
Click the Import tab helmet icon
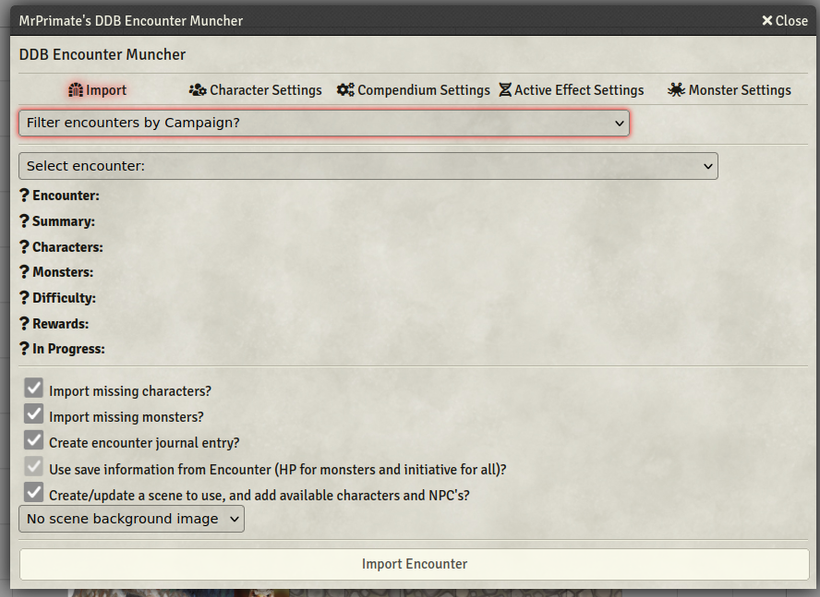point(76,90)
